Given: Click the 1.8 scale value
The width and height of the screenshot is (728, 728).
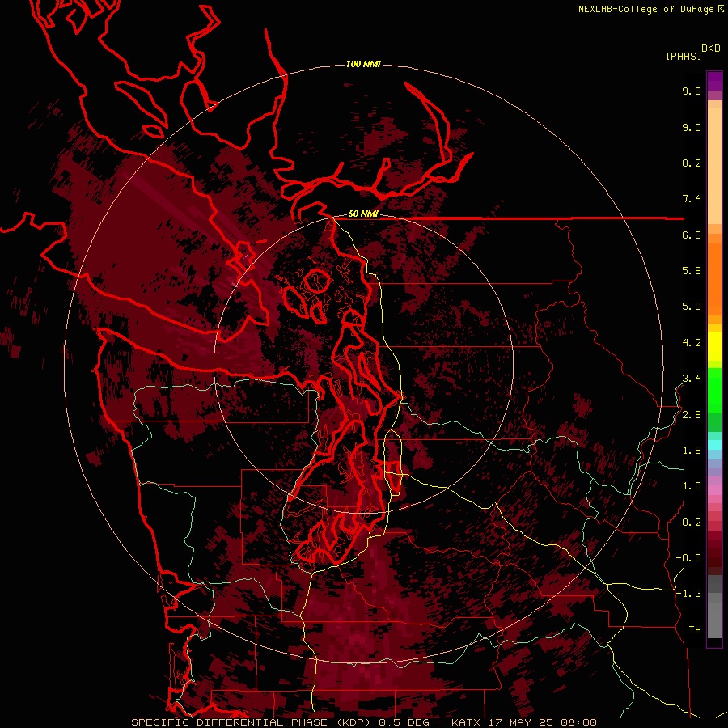Looking at the screenshot, I should pyautogui.click(x=692, y=451).
